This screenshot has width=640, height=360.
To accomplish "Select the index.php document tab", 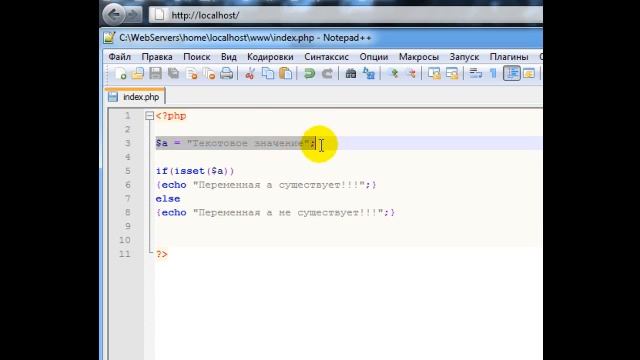I will [135, 97].
